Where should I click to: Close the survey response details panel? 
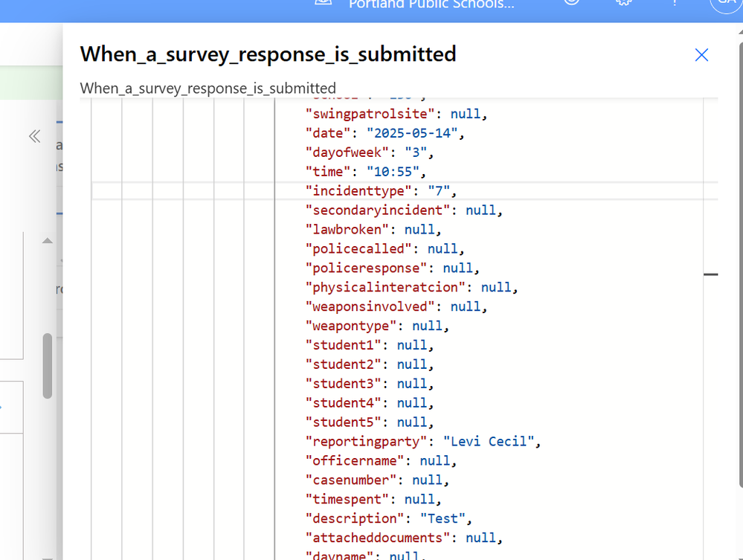701,55
